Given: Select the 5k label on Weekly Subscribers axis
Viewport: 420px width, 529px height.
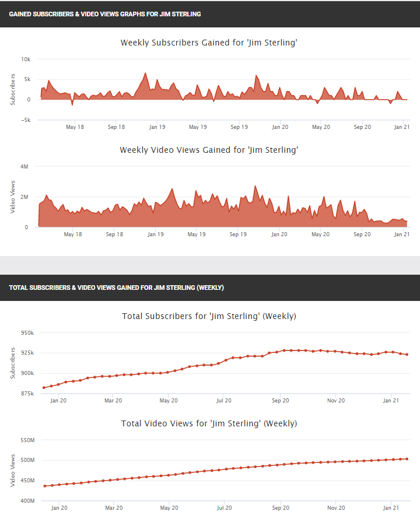Looking at the screenshot, I should pyautogui.click(x=27, y=80).
